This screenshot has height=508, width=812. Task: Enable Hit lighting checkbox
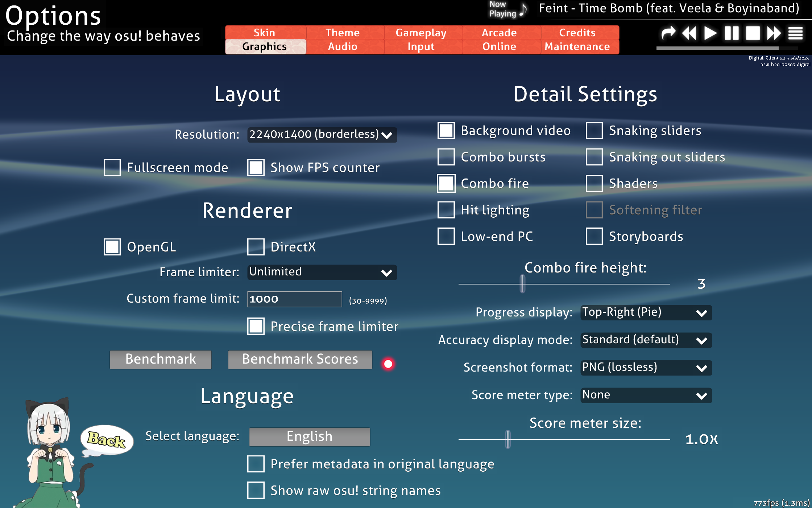[x=446, y=210]
